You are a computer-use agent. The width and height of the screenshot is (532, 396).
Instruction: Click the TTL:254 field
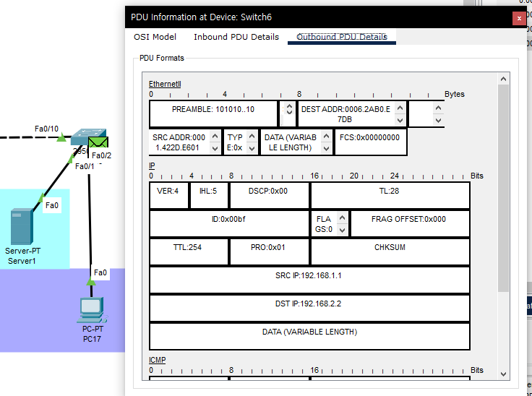tap(189, 251)
